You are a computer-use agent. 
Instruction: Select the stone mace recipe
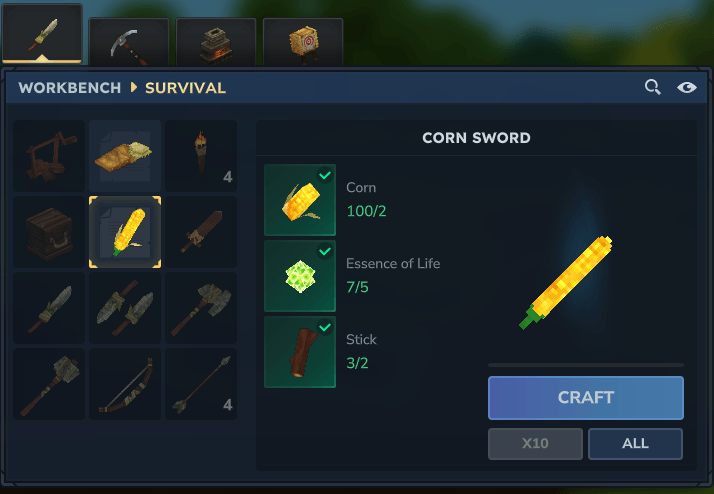(x=49, y=384)
